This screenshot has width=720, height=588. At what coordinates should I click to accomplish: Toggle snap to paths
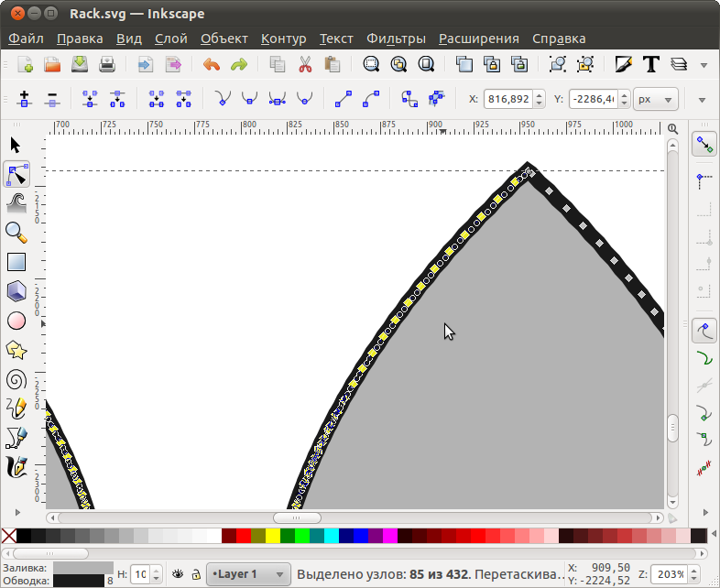pos(704,358)
